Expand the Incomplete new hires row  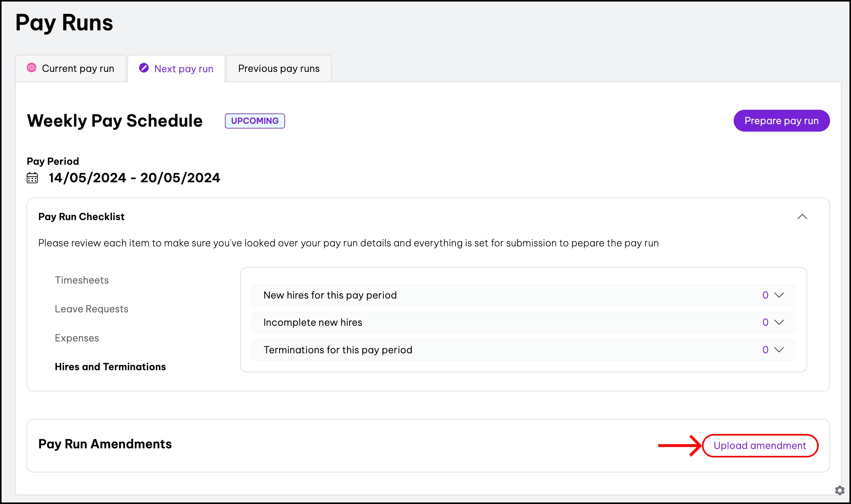point(779,322)
